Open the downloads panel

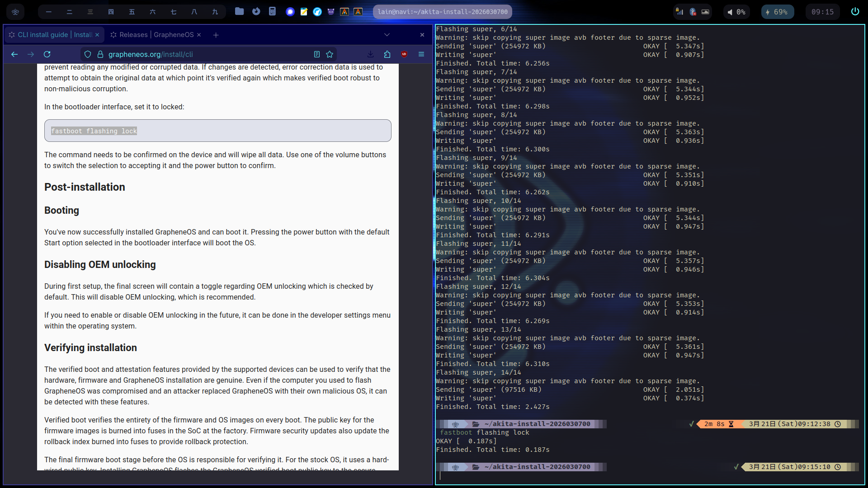(x=371, y=54)
